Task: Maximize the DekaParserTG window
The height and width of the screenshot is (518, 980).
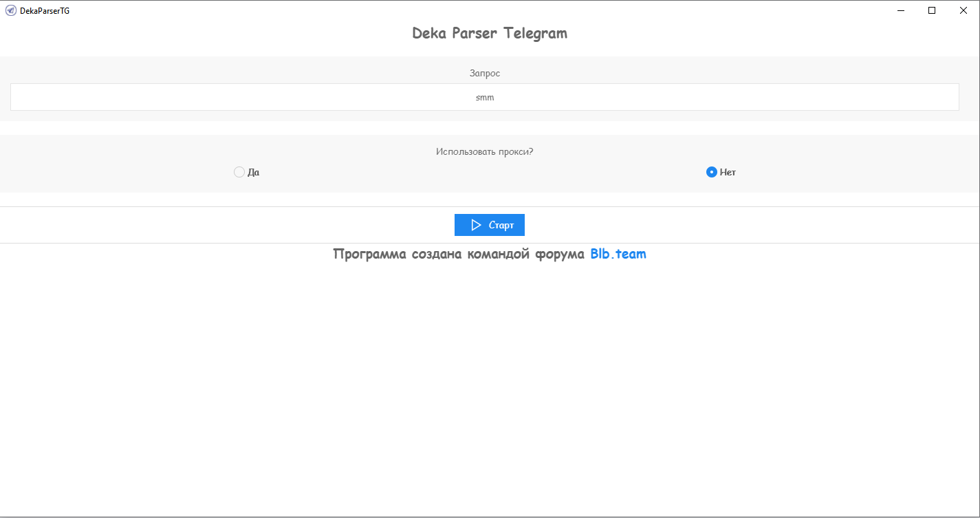Action: pos(932,10)
